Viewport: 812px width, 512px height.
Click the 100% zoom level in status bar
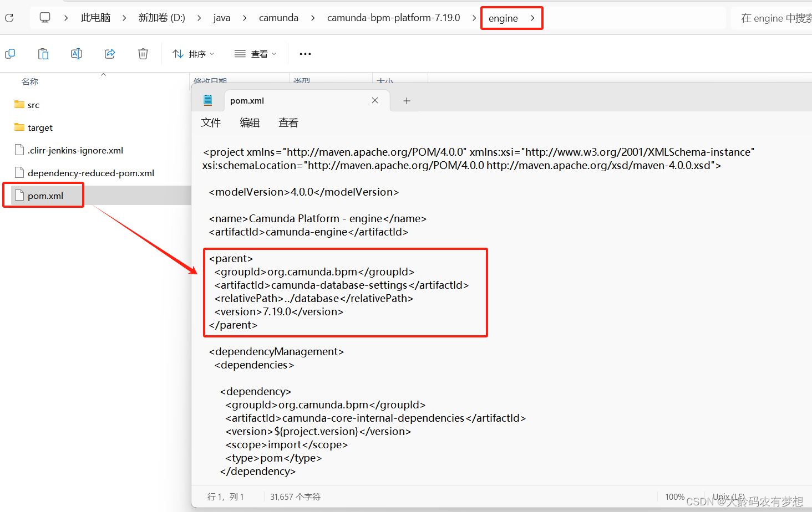(675, 496)
